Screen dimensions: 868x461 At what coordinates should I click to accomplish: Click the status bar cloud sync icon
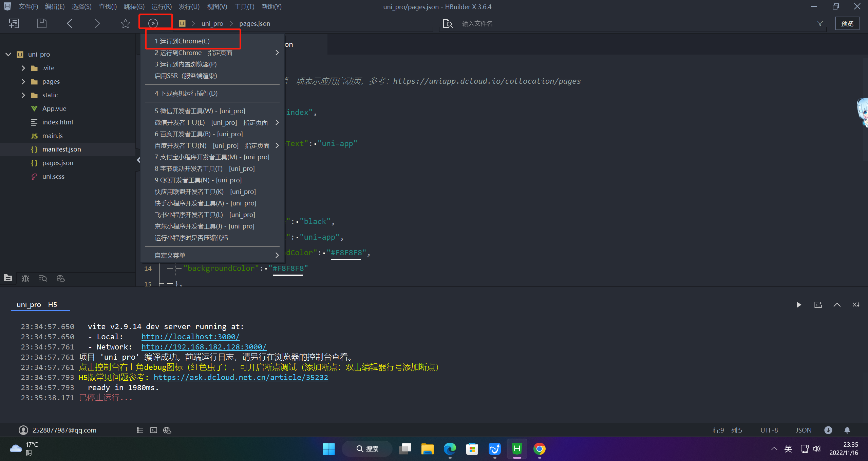coord(167,430)
